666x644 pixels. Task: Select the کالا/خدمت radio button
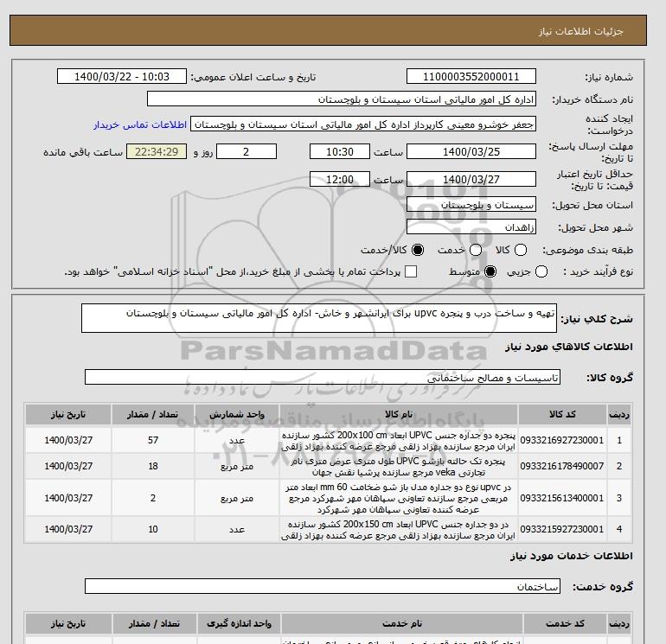coord(418,251)
